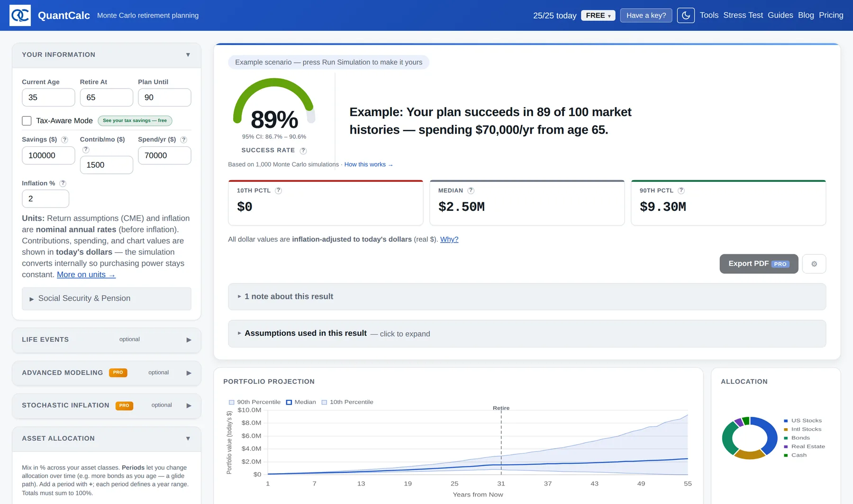This screenshot has height=504, width=853.
Task: Open the Guides nav link
Action: pos(780,15)
